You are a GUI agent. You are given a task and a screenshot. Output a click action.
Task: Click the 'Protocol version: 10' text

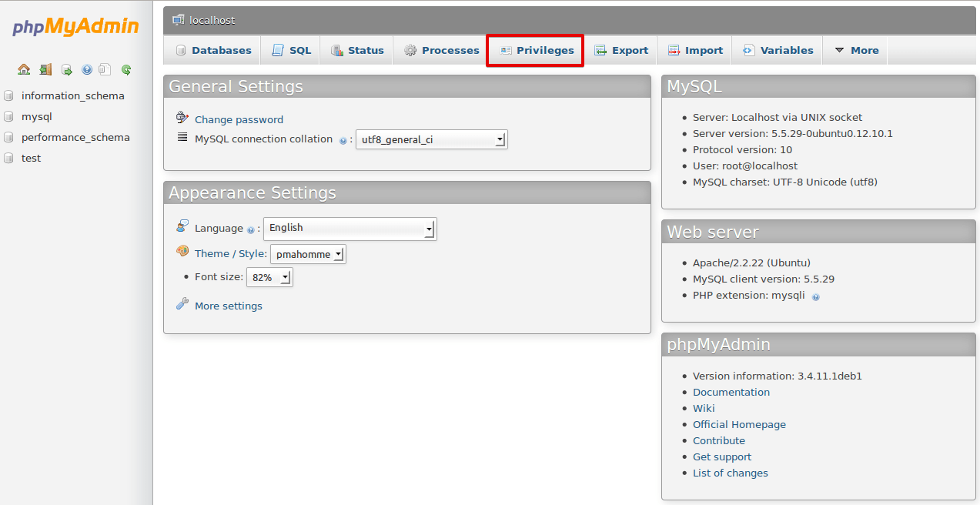(x=742, y=150)
